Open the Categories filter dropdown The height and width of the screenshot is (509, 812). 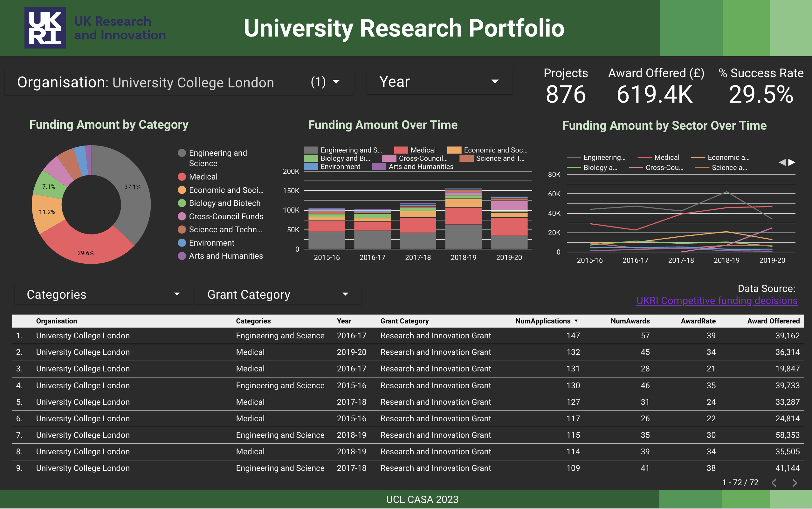coord(103,295)
